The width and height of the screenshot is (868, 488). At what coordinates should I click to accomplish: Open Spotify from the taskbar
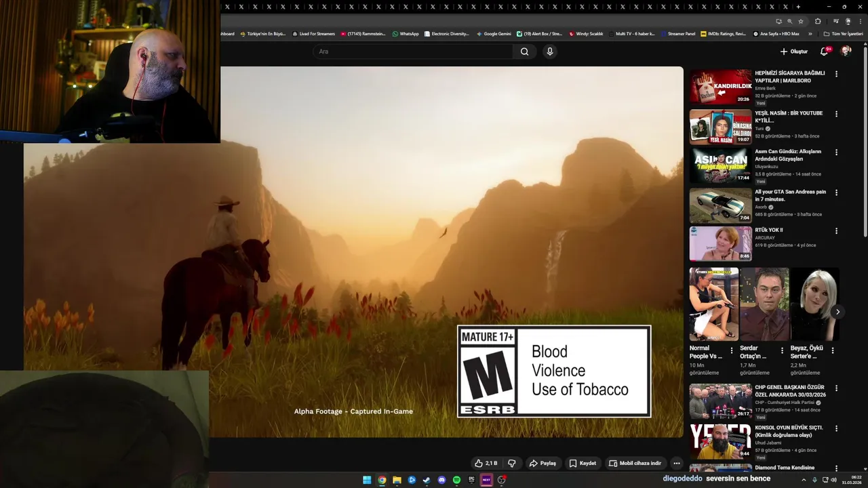coord(456,480)
